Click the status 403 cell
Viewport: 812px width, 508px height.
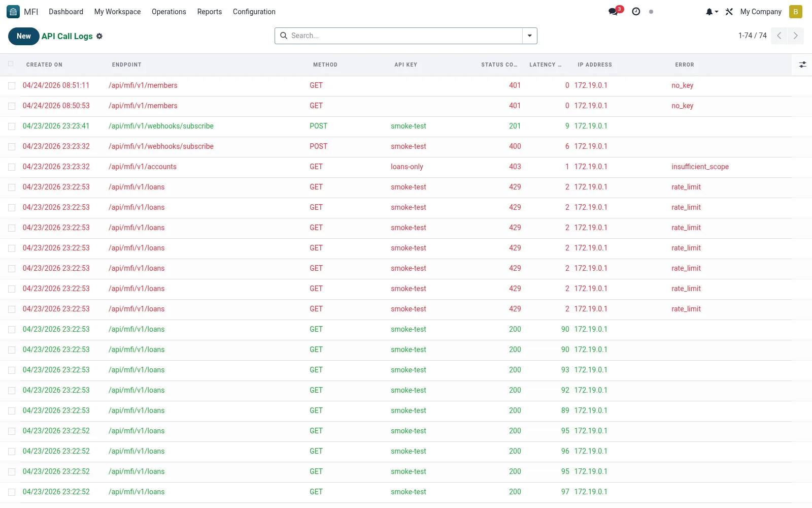click(515, 167)
